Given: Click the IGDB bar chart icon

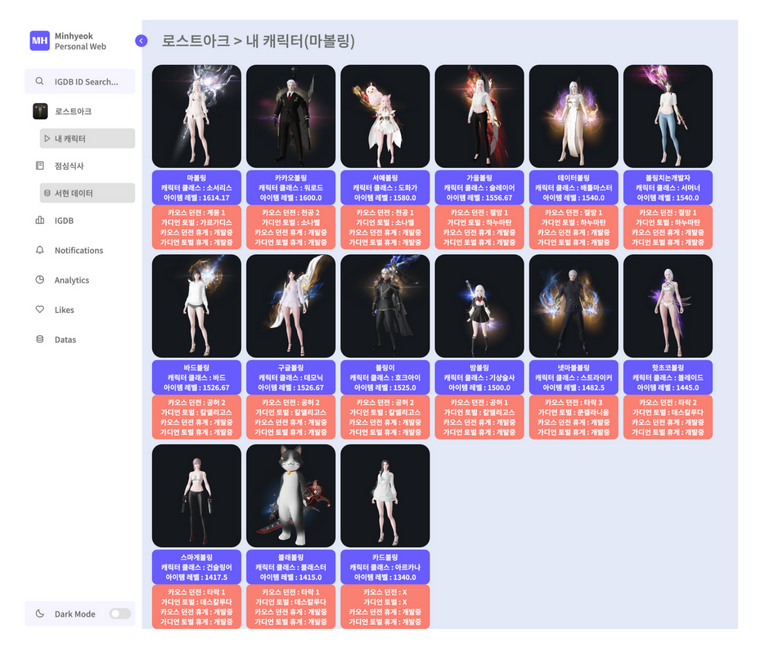Looking at the screenshot, I should click(40, 220).
